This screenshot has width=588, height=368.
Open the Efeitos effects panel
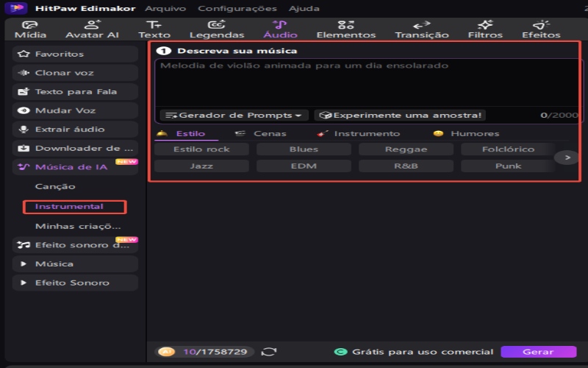(541, 29)
